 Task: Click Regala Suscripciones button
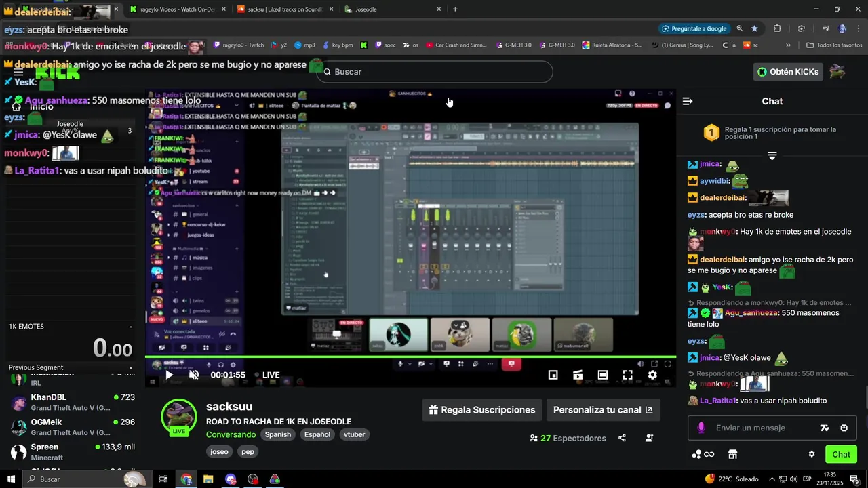481,410
